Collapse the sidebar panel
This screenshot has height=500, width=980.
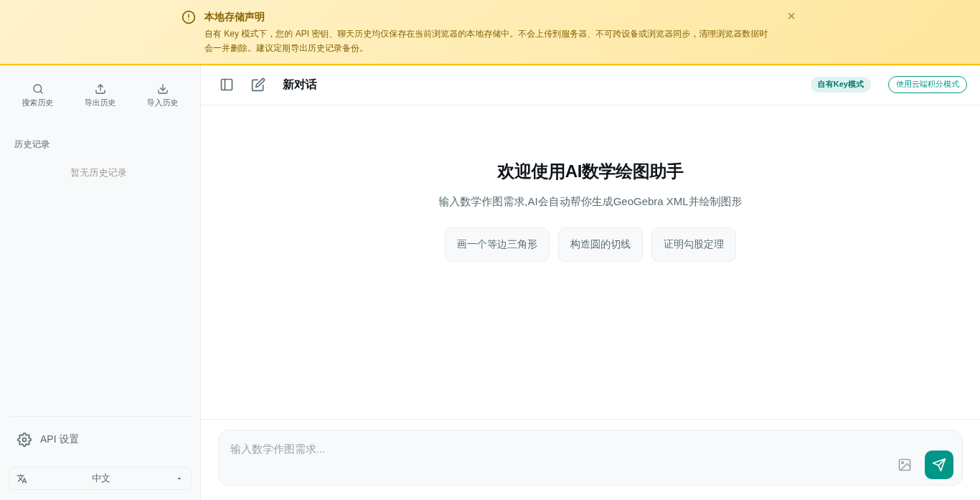(227, 85)
